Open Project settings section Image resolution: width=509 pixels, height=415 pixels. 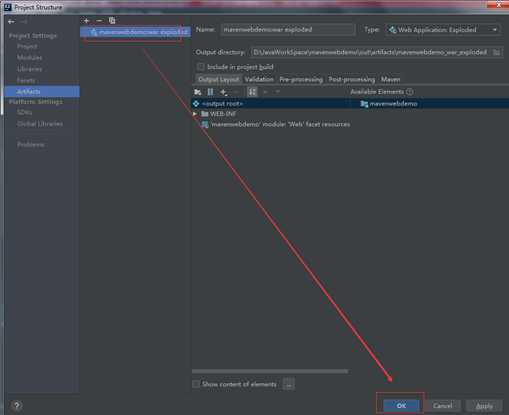pyautogui.click(x=27, y=46)
